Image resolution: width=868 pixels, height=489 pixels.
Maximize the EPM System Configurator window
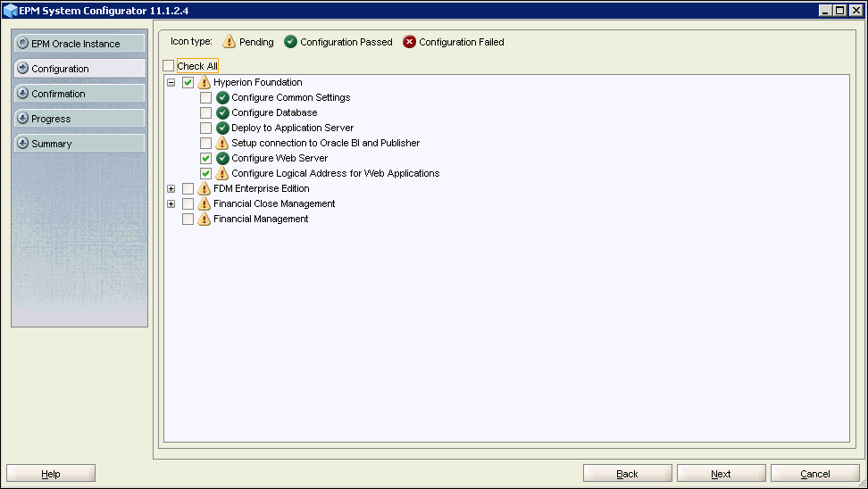click(840, 10)
